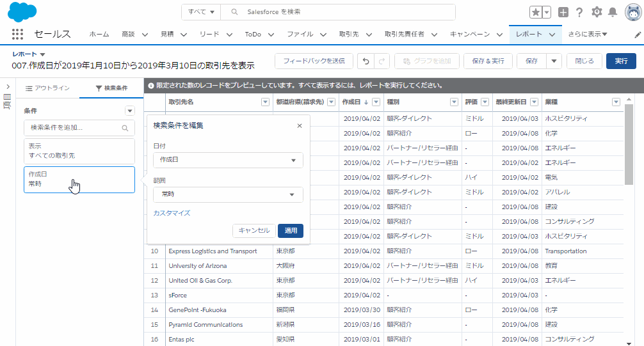Open the notifications bell icon
Viewport: 644px width, 346px height.
point(613,12)
